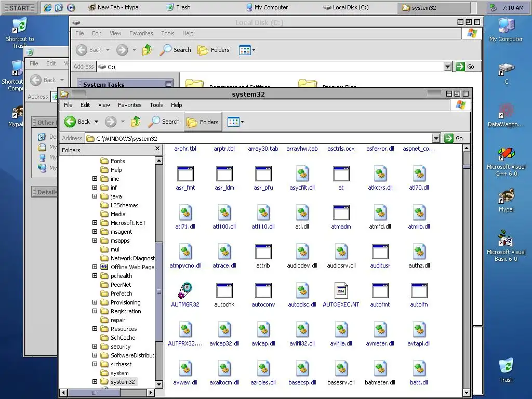Image resolution: width=532 pixels, height=399 pixels.
Task: Open Microsoft Visual Basic 6.0 desktop icon
Action: (x=506, y=246)
